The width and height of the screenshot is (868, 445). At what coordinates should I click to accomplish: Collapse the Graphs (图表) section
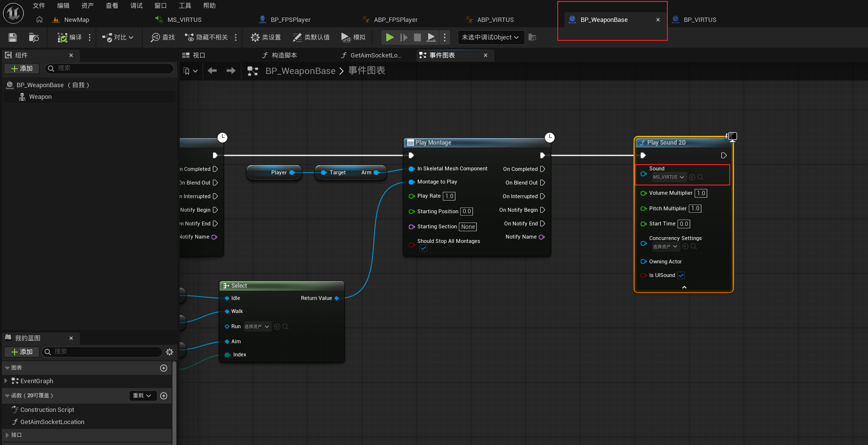click(8, 368)
